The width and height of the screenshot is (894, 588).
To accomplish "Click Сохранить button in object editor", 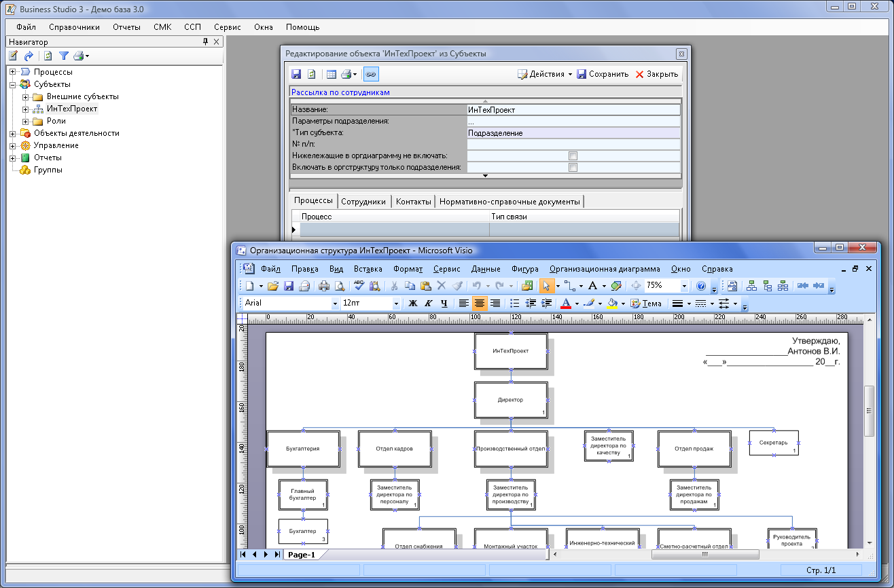I will pos(603,74).
